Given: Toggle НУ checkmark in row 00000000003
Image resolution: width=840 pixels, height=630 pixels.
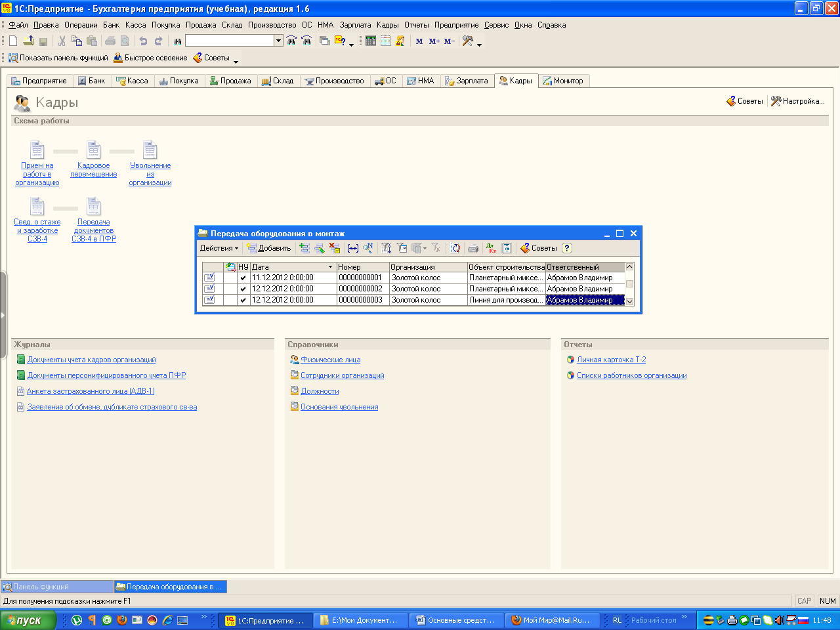Looking at the screenshot, I should coord(243,300).
